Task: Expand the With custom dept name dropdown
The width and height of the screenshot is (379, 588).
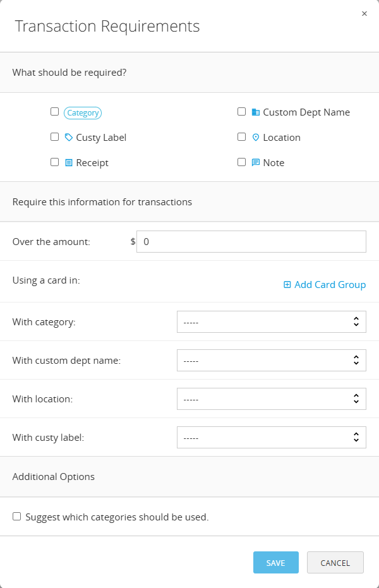Action: [271, 360]
